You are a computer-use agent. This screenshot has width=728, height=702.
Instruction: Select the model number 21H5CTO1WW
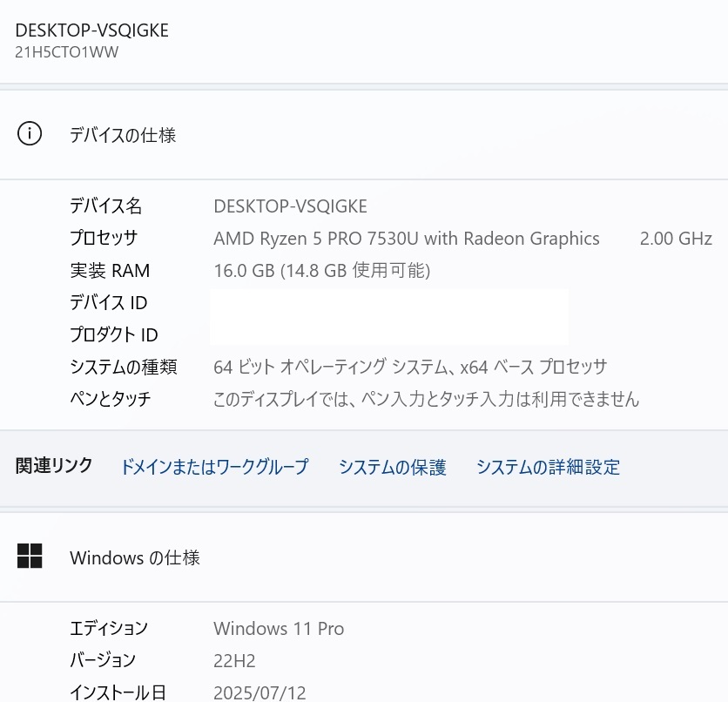click(x=66, y=52)
